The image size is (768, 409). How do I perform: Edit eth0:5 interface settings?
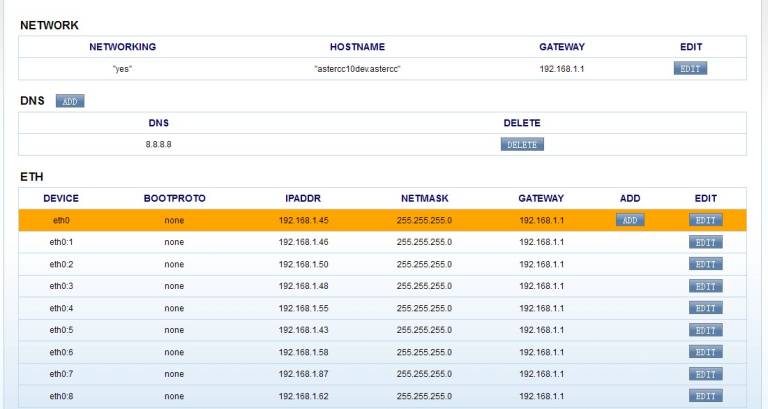click(x=705, y=330)
